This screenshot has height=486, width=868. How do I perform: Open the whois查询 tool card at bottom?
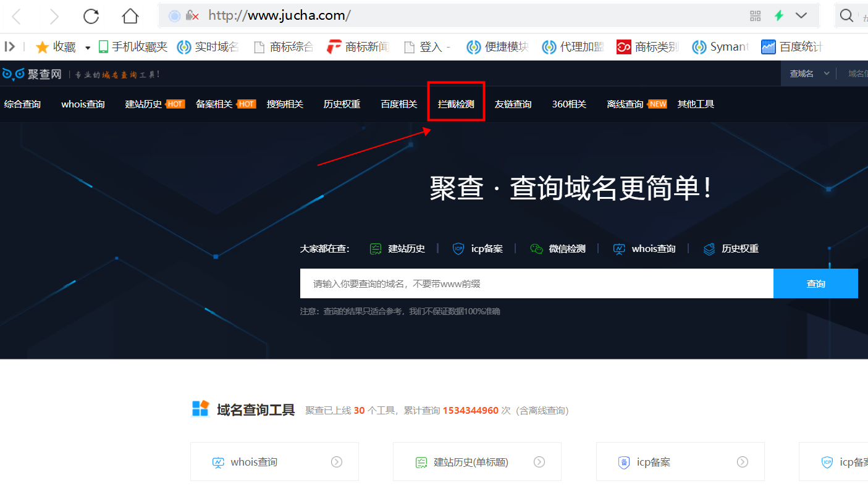click(x=274, y=461)
